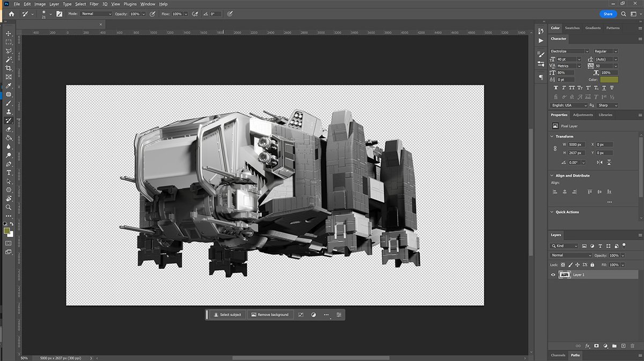Click the Layer 1 thumbnail

(x=564, y=275)
